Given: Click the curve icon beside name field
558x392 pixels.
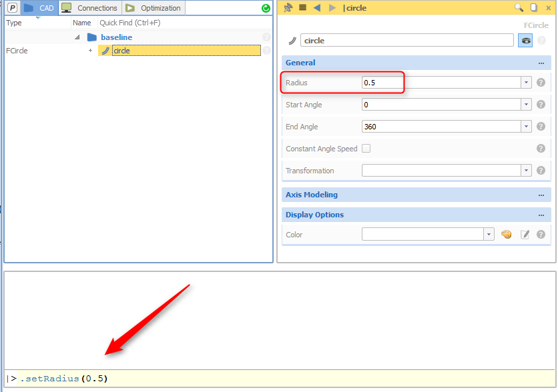Looking at the screenshot, I should click(292, 41).
